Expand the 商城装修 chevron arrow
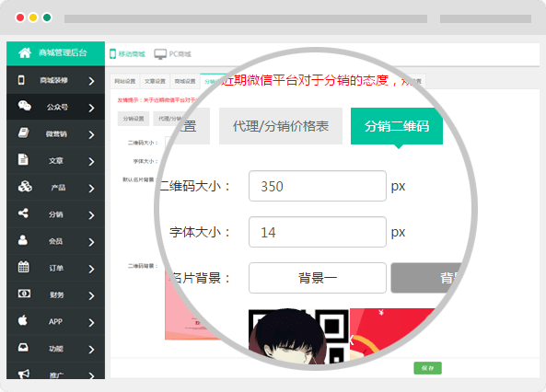 point(91,81)
